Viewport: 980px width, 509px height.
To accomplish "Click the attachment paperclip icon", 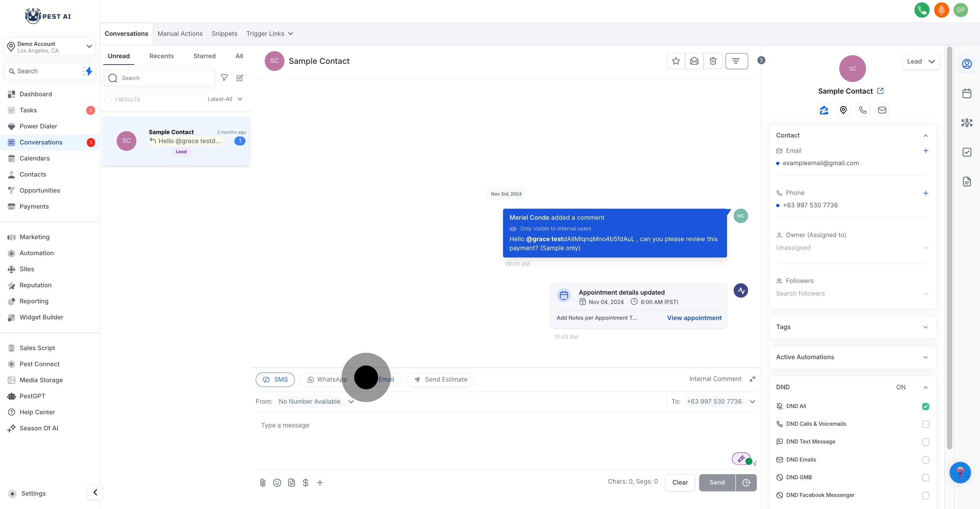I will [x=262, y=483].
